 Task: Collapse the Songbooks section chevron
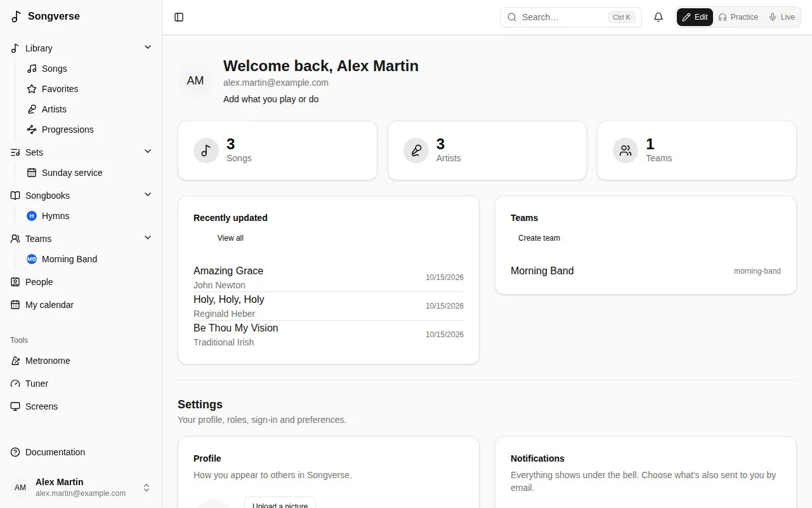click(148, 195)
